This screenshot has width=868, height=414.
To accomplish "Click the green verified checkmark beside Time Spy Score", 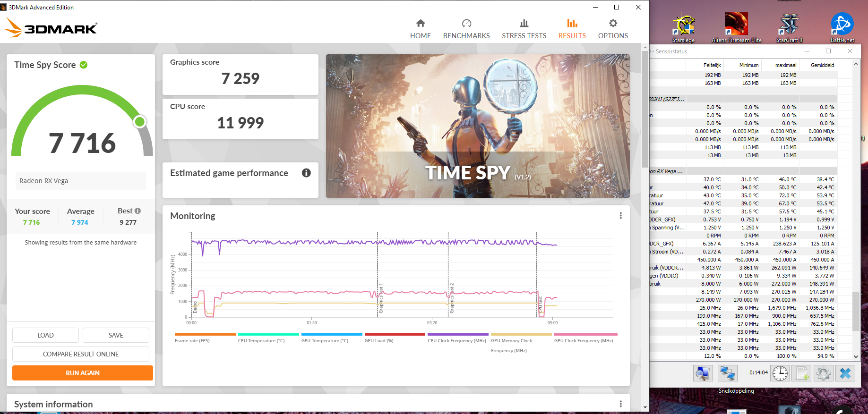I will [x=84, y=65].
